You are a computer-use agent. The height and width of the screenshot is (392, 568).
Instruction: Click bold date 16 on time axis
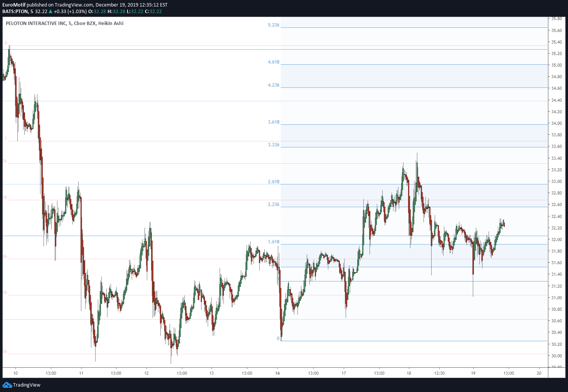tap(278, 373)
